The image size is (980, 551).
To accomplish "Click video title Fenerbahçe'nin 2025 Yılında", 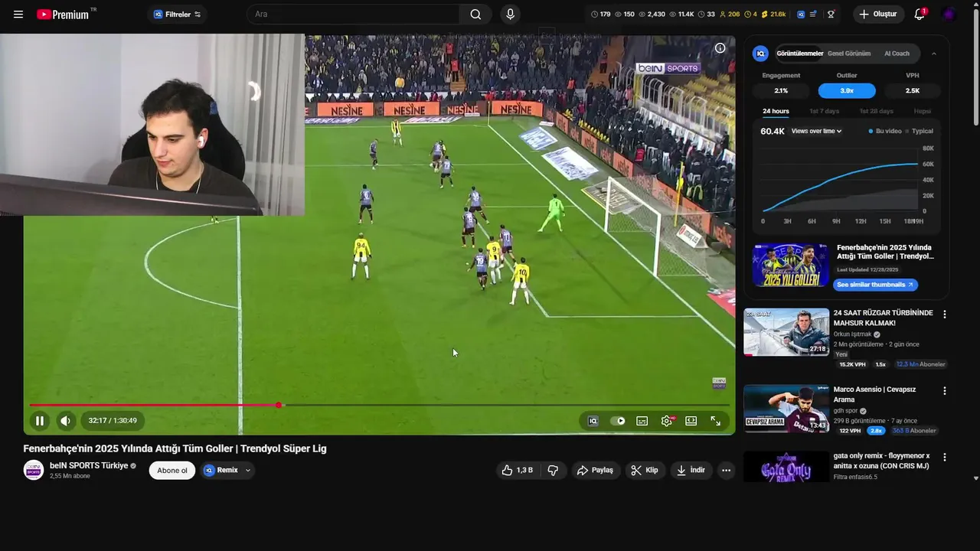I will coord(175,448).
